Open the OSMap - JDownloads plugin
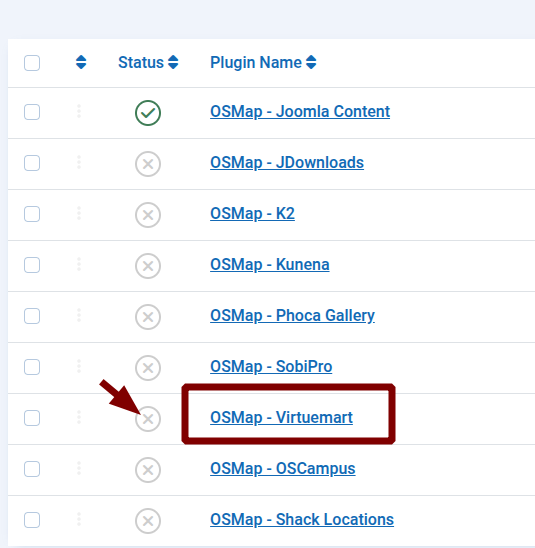 click(x=287, y=163)
